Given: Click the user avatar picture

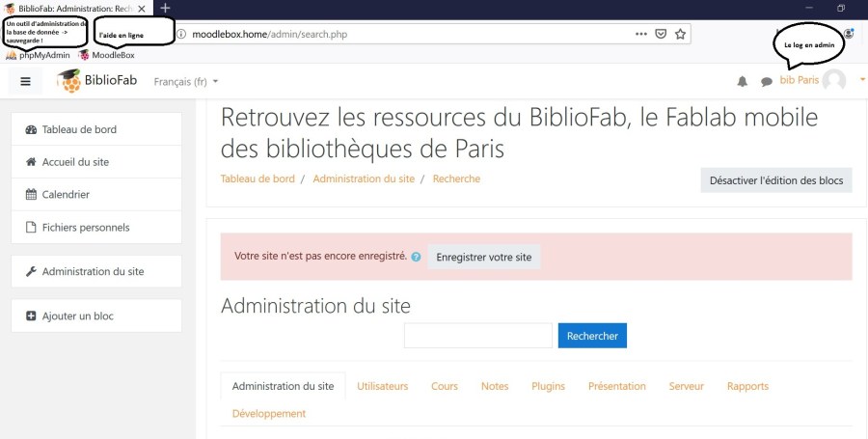Looking at the screenshot, I should click(834, 81).
